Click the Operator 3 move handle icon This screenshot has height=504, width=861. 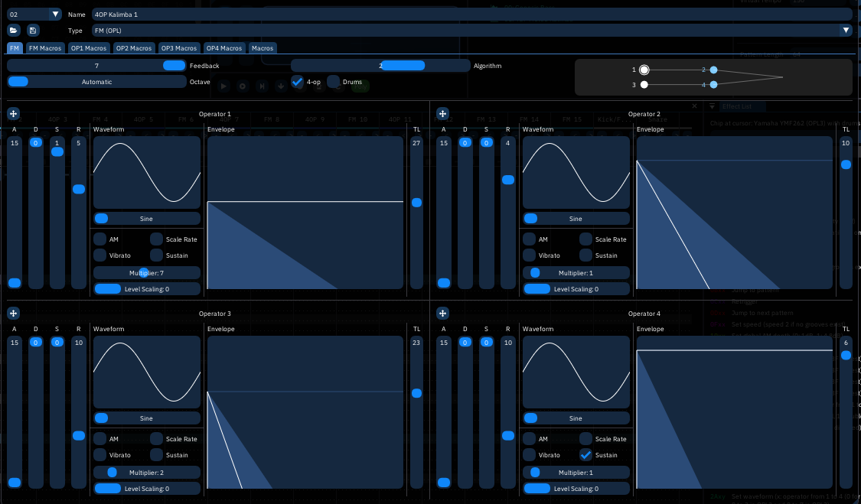[x=14, y=314]
